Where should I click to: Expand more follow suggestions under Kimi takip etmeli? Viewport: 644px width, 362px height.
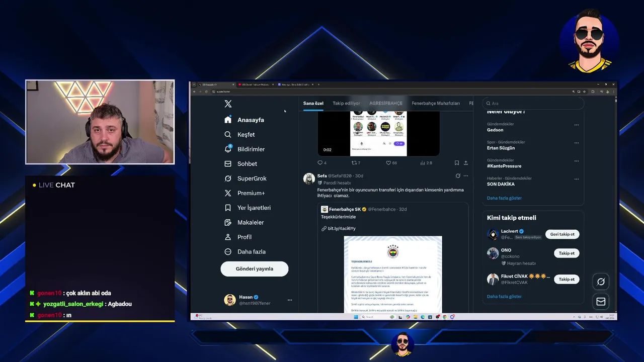pos(504,297)
